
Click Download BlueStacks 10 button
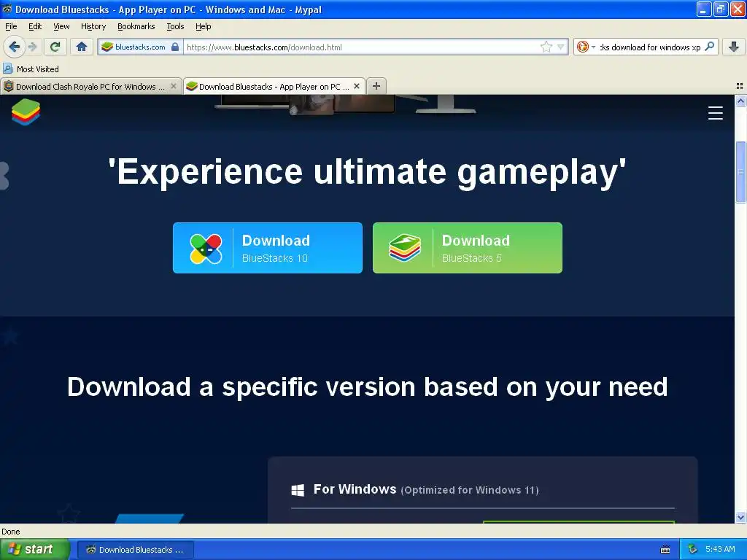click(267, 248)
